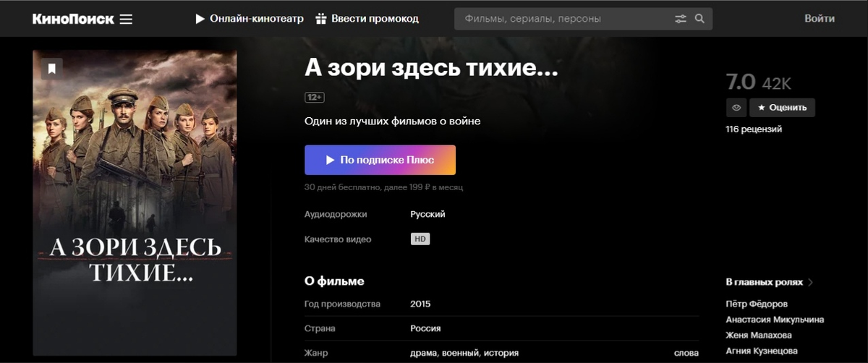Click audio track value Русский
The height and width of the screenshot is (363, 868).
(427, 214)
